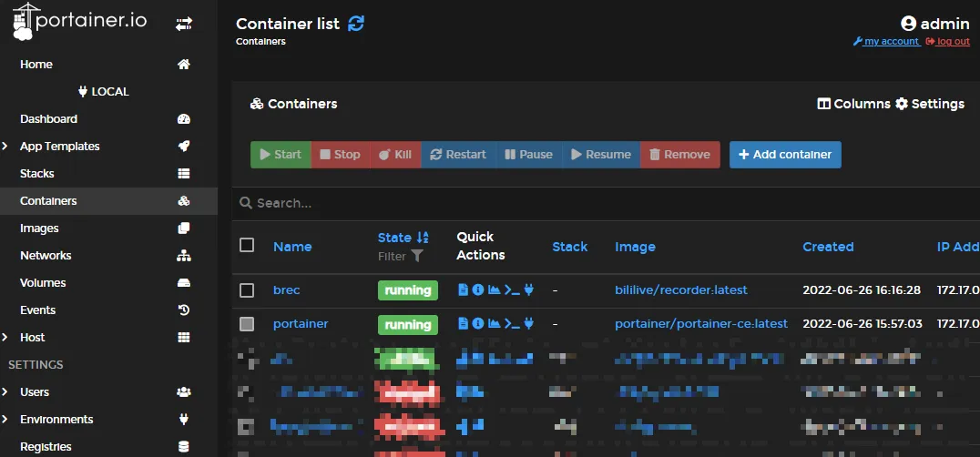The height and width of the screenshot is (457, 980).
Task: Click the State filter funnel icon
Action: [417, 257]
